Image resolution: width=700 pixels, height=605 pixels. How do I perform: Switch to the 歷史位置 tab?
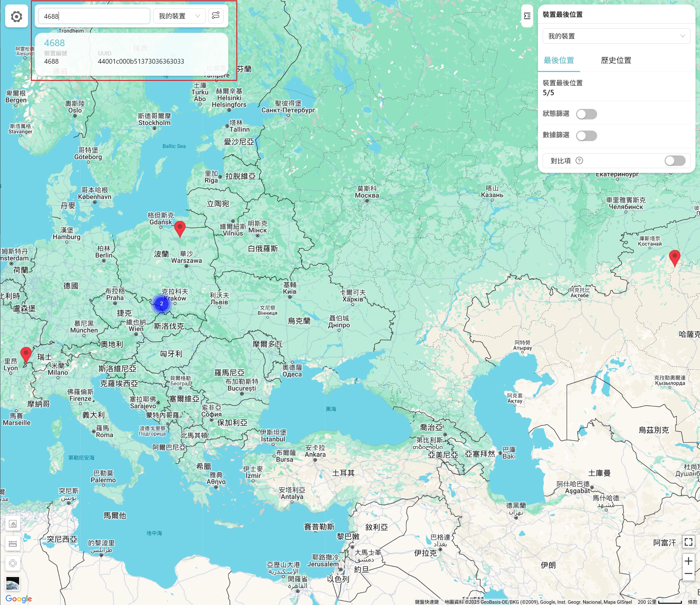pos(616,60)
